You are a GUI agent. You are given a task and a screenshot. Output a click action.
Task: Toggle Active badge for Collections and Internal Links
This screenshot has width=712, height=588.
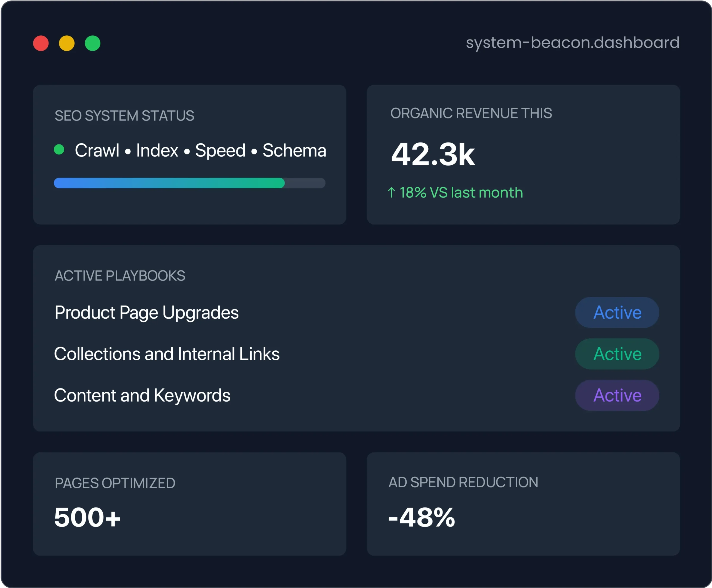(617, 354)
